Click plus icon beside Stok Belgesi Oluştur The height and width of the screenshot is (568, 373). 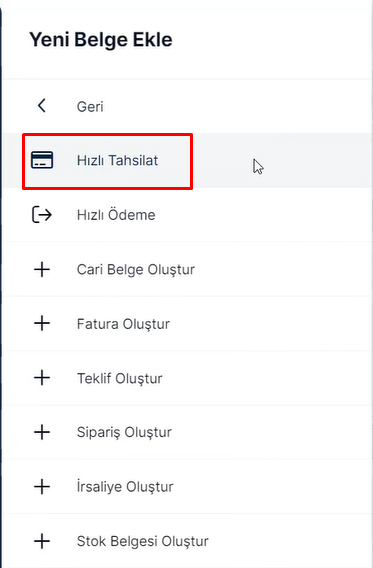pos(42,541)
